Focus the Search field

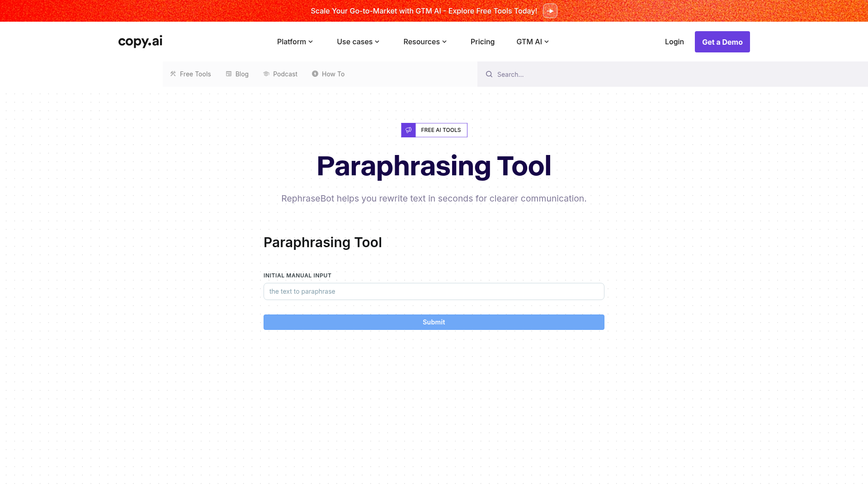pos(673,74)
